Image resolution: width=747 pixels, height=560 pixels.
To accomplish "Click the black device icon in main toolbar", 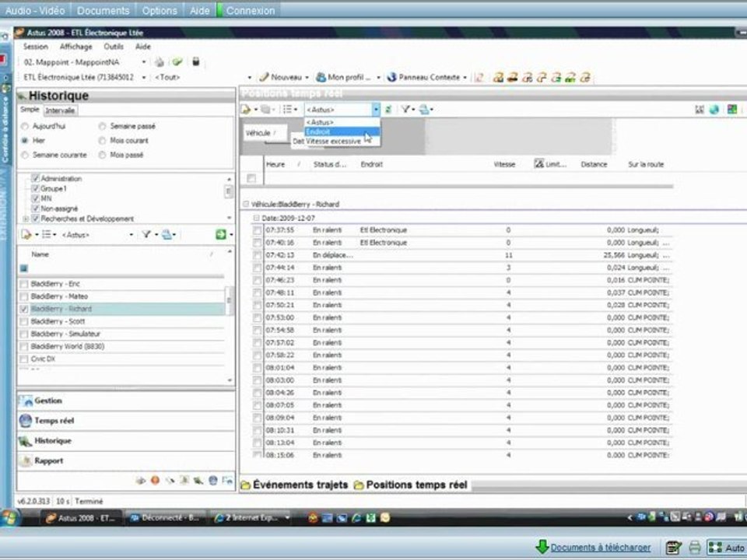I will pos(195,62).
